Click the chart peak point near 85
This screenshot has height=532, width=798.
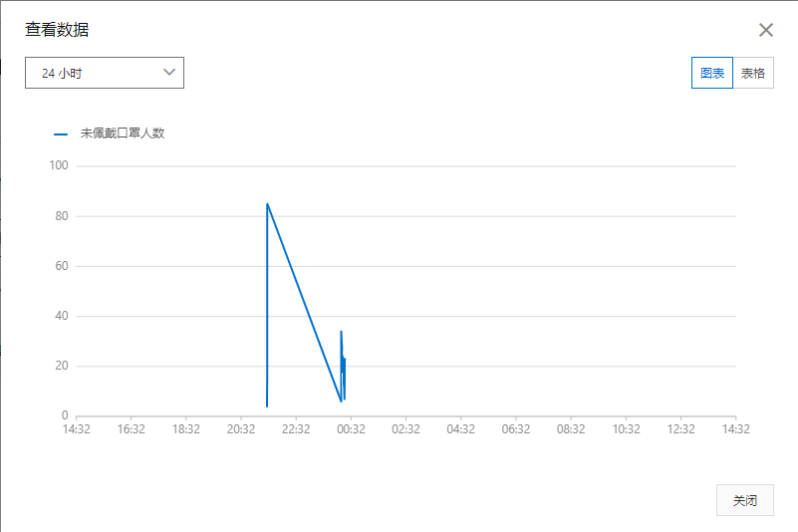coord(267,204)
